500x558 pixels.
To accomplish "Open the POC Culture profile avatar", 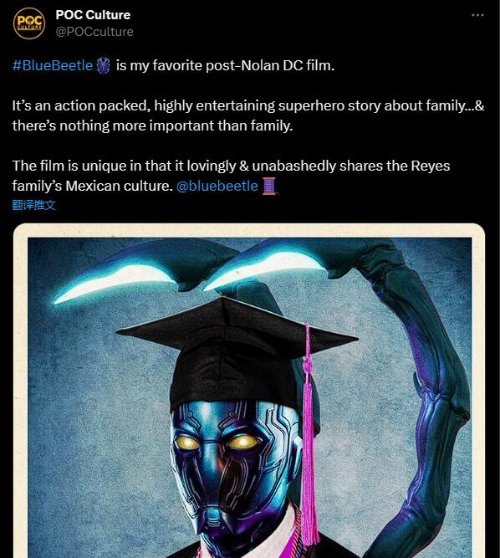I will (29, 23).
